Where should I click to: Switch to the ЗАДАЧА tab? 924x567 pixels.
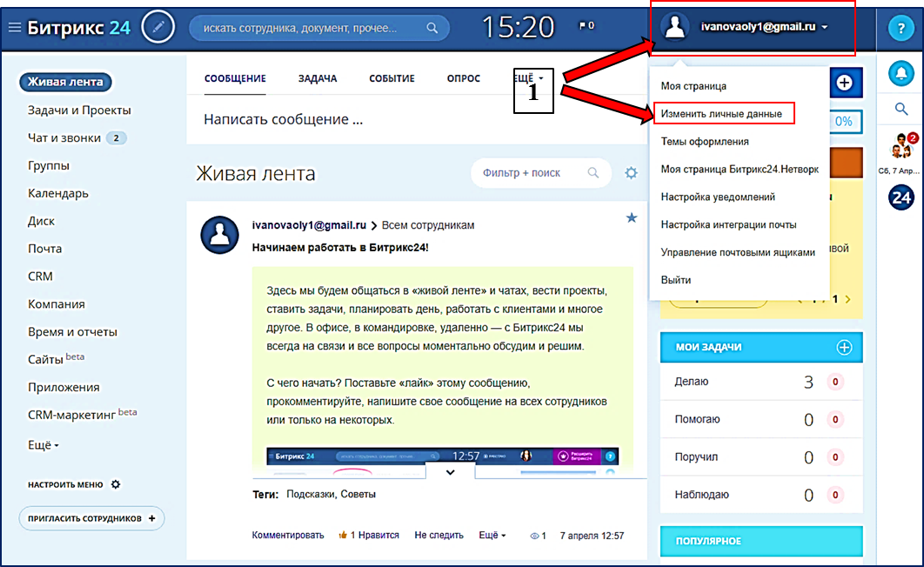[318, 78]
